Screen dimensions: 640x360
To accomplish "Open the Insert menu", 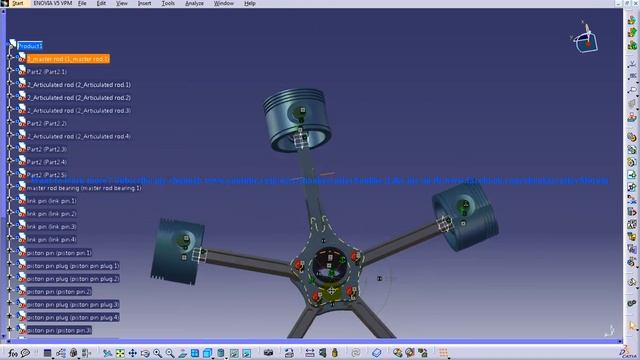I will coord(144,3).
